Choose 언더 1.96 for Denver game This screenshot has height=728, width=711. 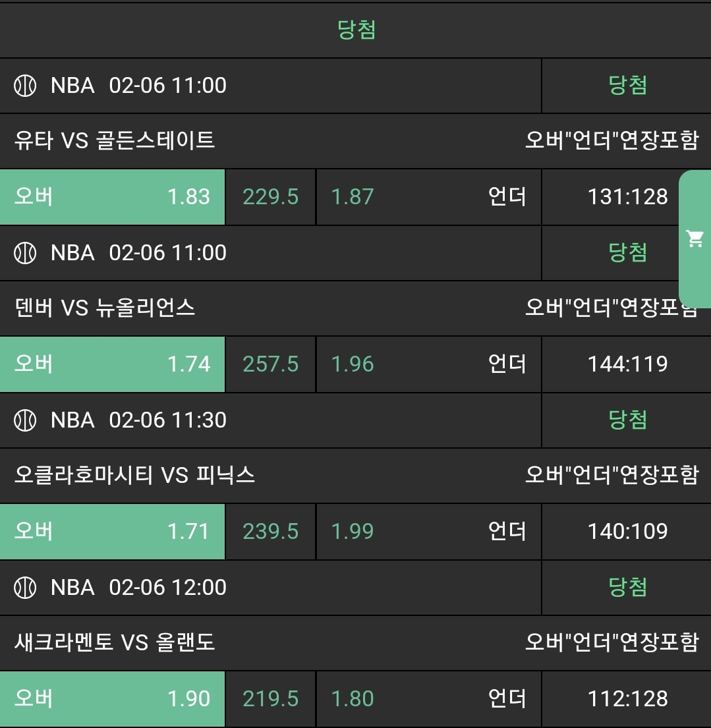pyautogui.click(x=428, y=364)
